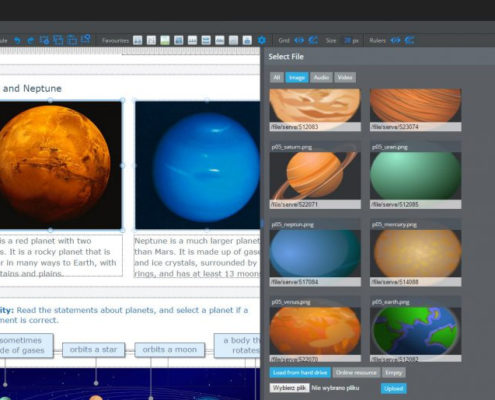Click the 'orbits a star' label box
Screen dimensions: 495x400
click(93, 349)
